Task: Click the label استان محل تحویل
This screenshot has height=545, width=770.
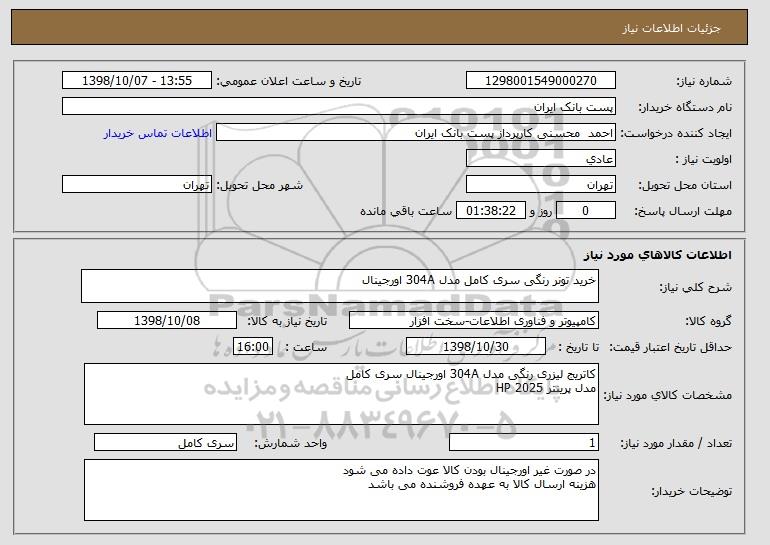Action: click(685, 185)
